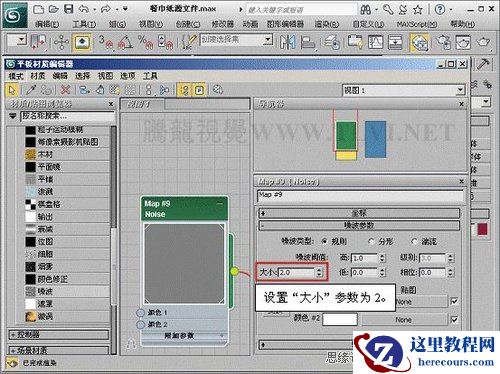Click the question mark help icon
This screenshot has width=500, height=374.
tap(440, 9)
